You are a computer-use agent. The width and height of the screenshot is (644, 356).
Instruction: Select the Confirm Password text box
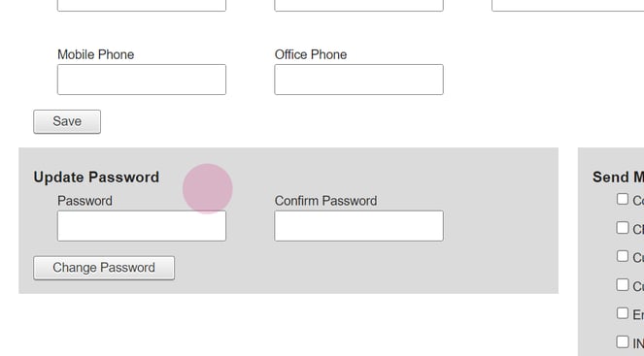359,226
